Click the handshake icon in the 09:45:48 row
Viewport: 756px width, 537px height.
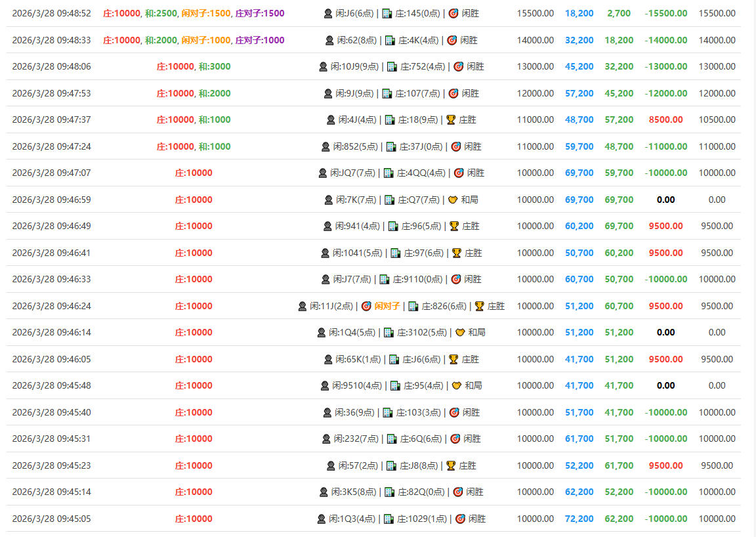[x=457, y=386]
